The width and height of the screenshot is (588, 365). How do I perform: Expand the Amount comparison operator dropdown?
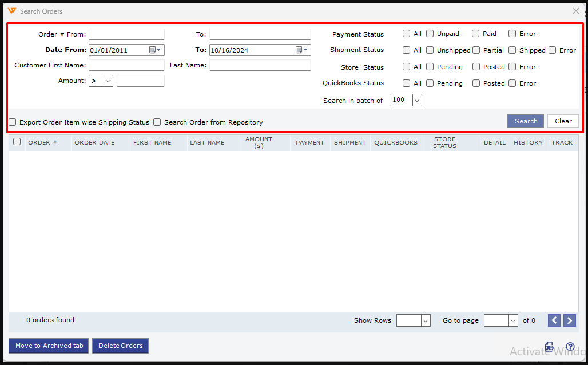click(108, 81)
